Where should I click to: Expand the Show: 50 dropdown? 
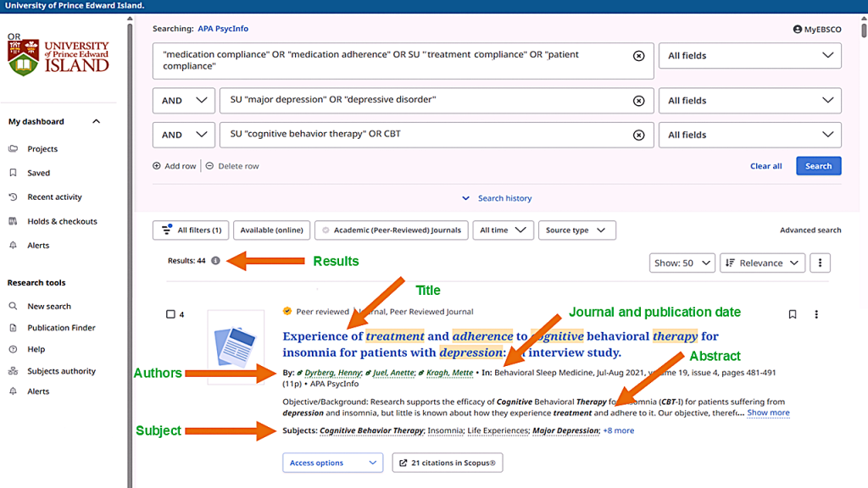(x=682, y=263)
